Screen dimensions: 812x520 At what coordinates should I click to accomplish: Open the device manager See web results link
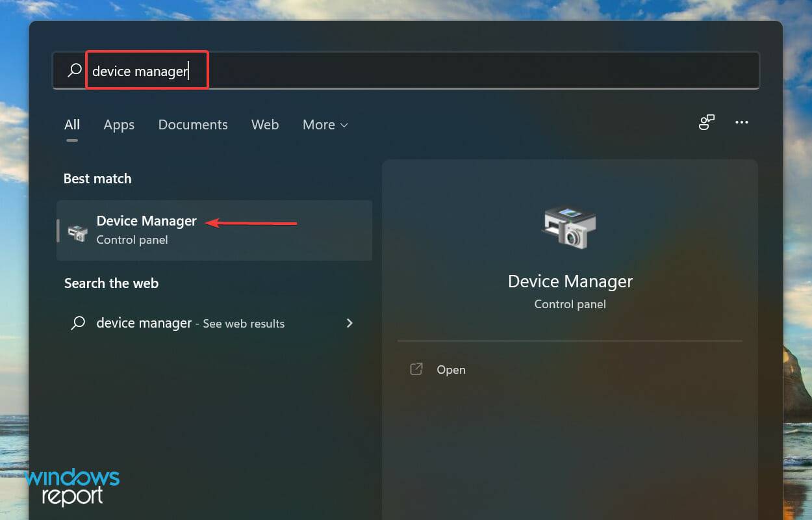[190, 323]
